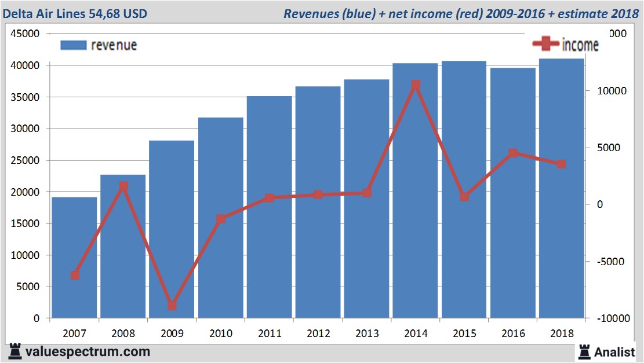644x363 pixels.
Task: Click the 15000 left axis label
Action: [25, 223]
